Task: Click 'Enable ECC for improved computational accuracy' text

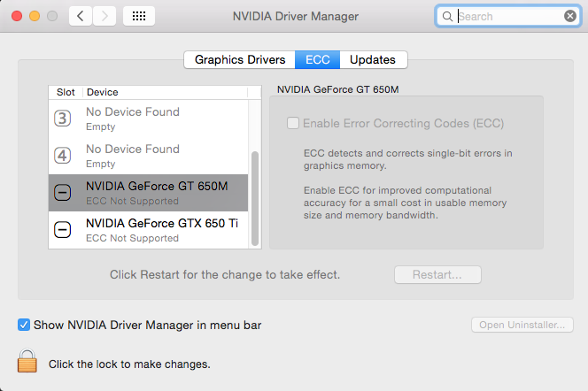Action: [405, 203]
